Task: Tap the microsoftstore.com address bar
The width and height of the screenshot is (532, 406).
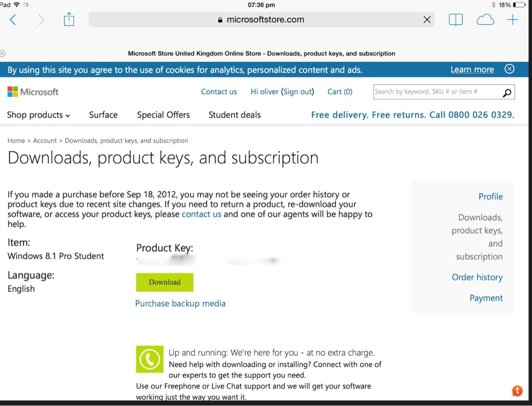Action: tap(261, 20)
